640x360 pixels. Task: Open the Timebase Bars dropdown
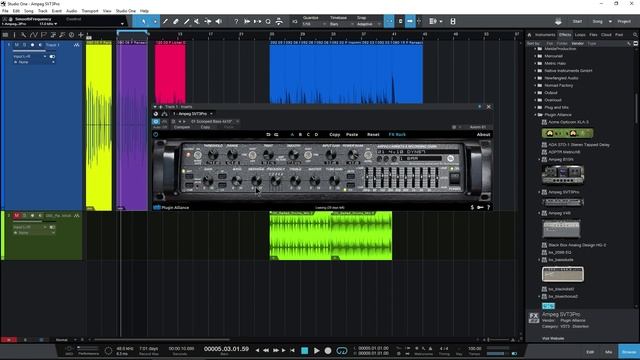click(x=341, y=24)
